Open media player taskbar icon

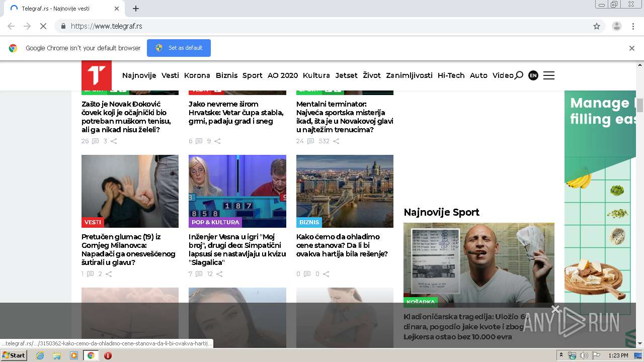click(74, 355)
